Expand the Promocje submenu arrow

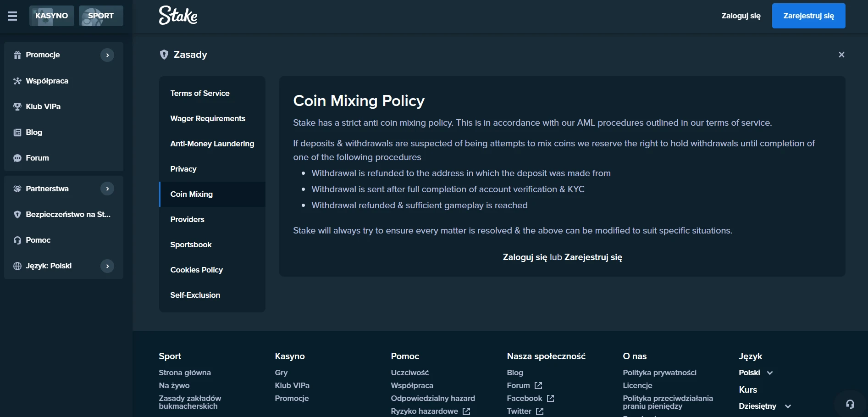[107, 55]
